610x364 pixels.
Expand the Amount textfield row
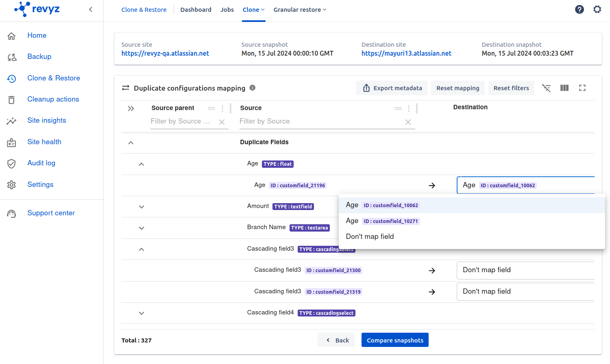141,207
